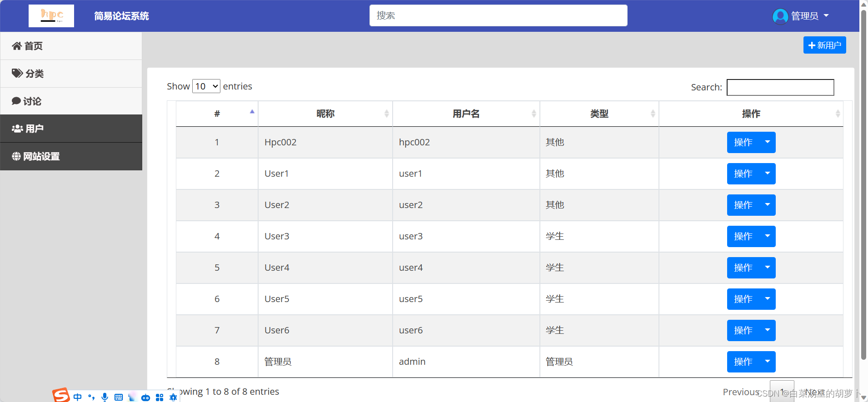Click 操作 button for User4 row

[x=743, y=268]
